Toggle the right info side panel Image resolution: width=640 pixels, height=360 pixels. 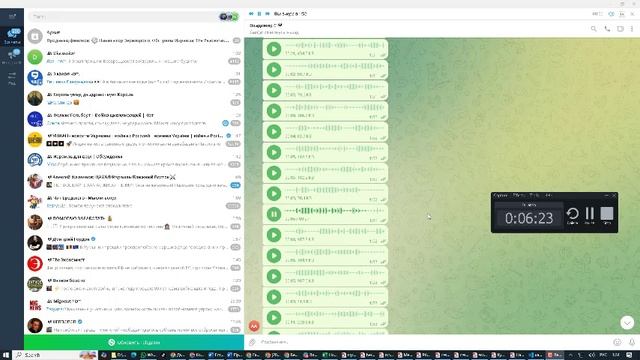point(620,29)
